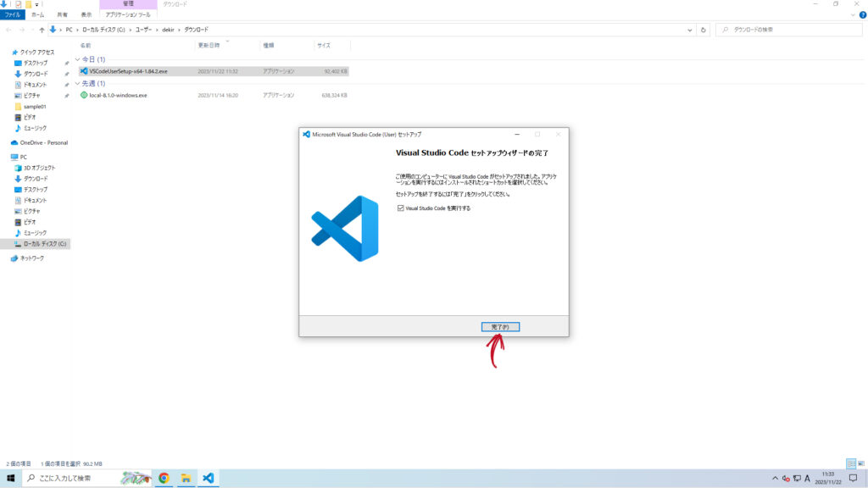868x488 pixels.
Task: Click local-8.1.0 file's green icon
Action: pyautogui.click(x=84, y=95)
